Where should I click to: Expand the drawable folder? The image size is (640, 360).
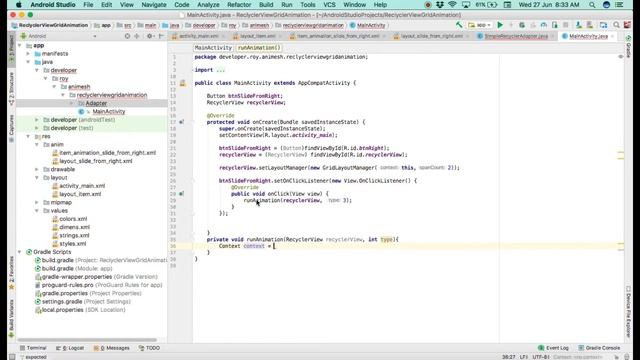[x=37, y=169]
